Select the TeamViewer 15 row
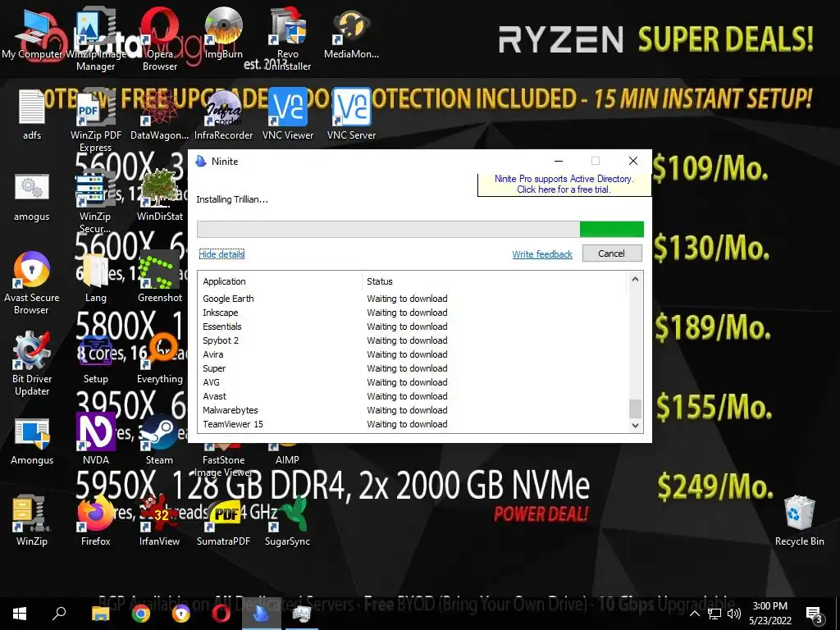This screenshot has width=840, height=630. (413, 424)
